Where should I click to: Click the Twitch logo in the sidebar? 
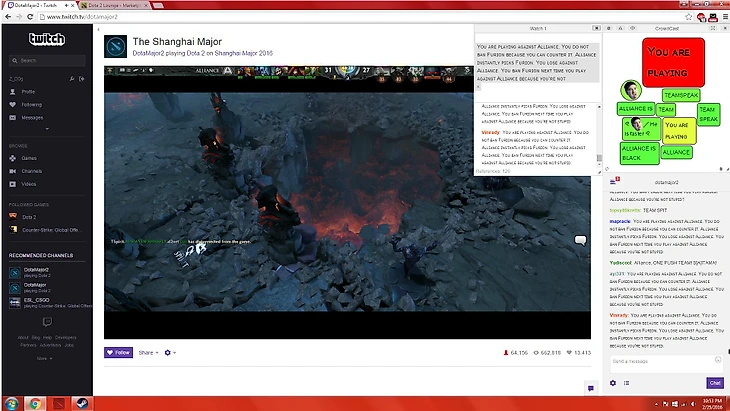[x=47, y=39]
